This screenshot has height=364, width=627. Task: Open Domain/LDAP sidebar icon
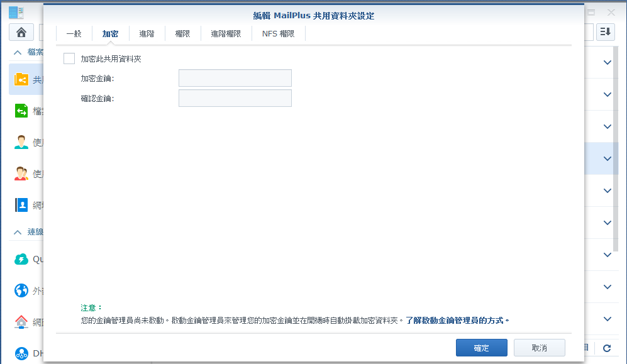click(x=21, y=205)
